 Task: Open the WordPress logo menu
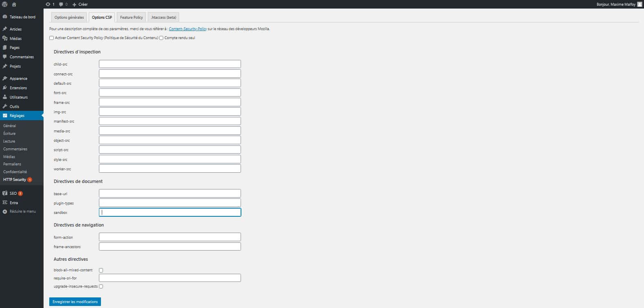[x=5, y=4]
